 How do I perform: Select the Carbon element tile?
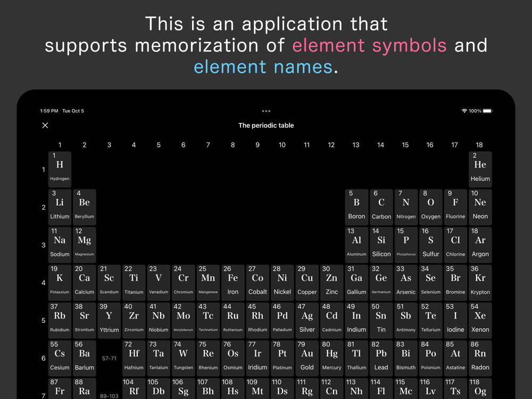coord(381,207)
